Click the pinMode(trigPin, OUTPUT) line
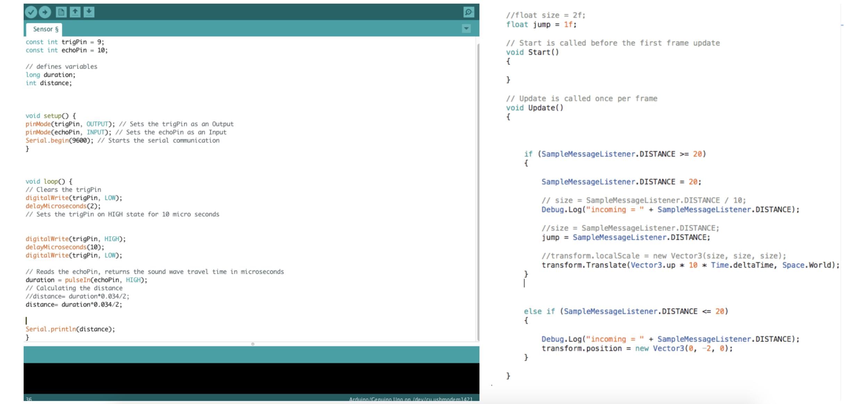The image size is (868, 404). pos(130,124)
